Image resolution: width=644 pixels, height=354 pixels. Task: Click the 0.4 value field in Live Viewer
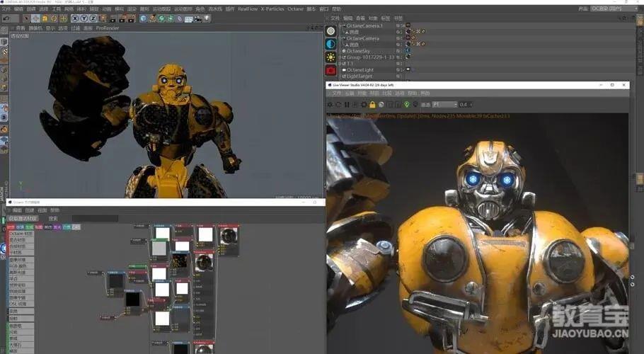466,105
